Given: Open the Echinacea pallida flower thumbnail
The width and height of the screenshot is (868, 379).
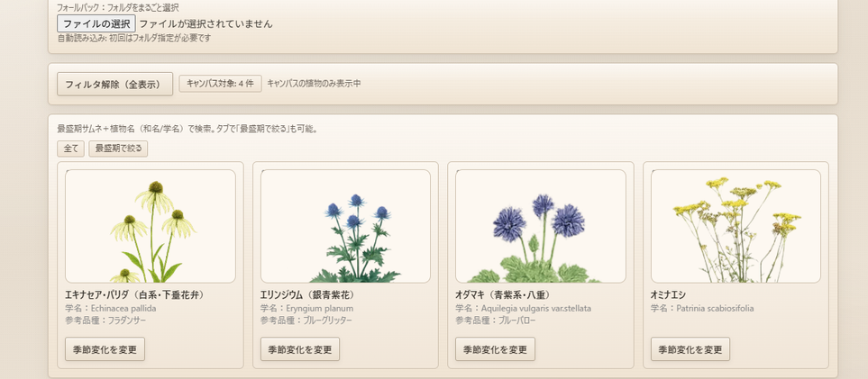Looking at the screenshot, I should coord(151,226).
